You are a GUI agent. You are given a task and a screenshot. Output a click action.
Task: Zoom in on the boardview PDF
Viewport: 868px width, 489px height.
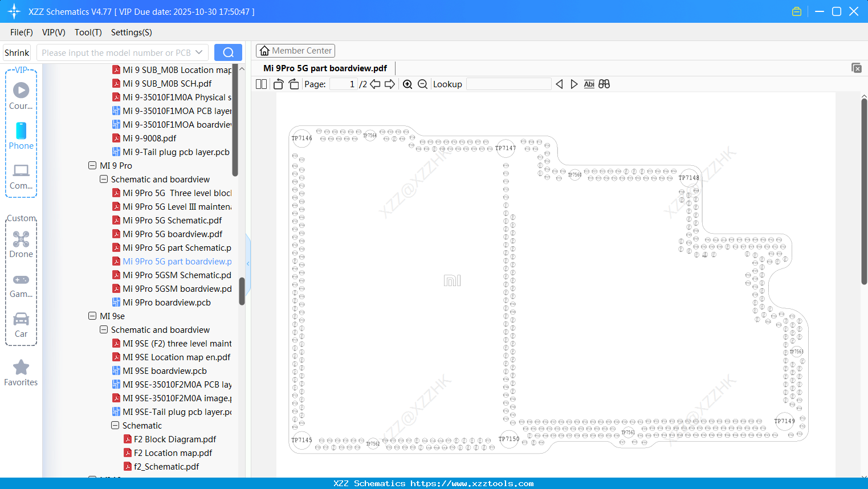tap(407, 84)
